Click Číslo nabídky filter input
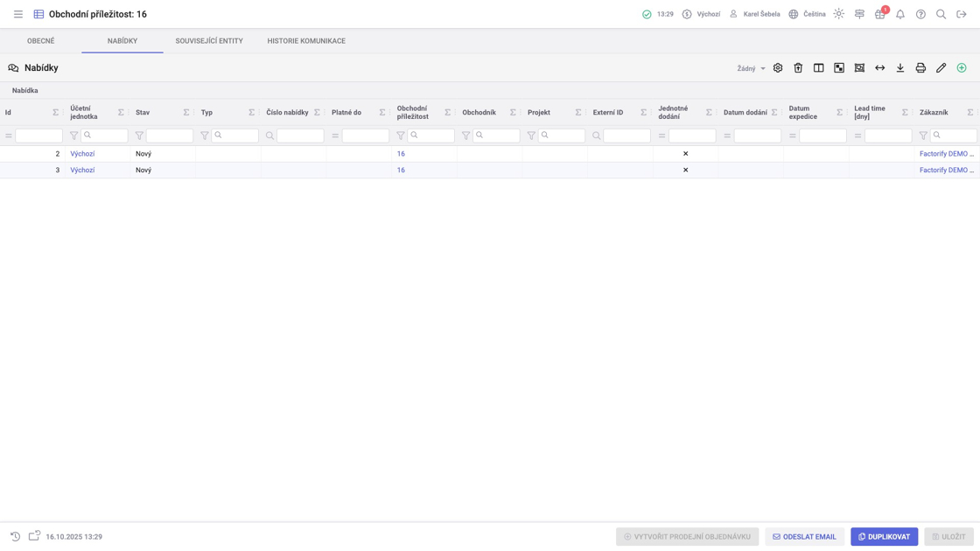 coord(300,136)
